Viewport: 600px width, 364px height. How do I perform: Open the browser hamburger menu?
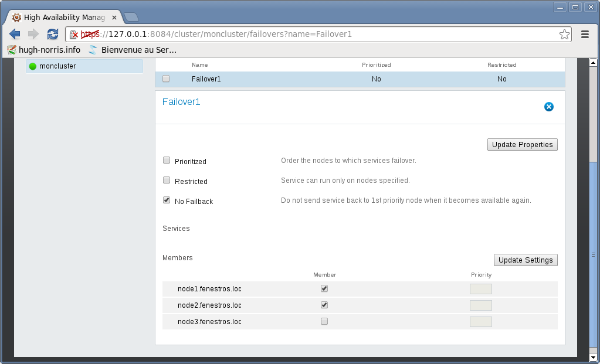pyautogui.click(x=585, y=34)
